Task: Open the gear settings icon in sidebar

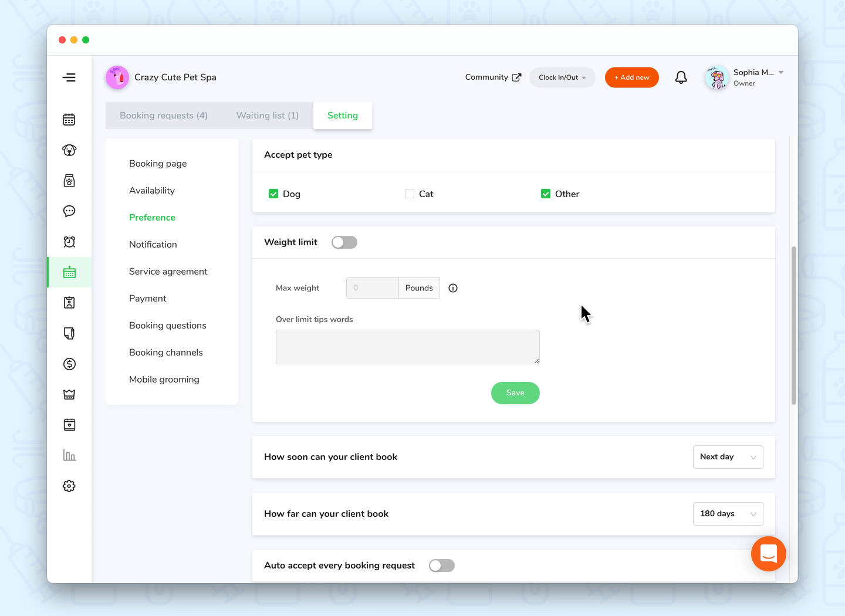Action: point(69,486)
